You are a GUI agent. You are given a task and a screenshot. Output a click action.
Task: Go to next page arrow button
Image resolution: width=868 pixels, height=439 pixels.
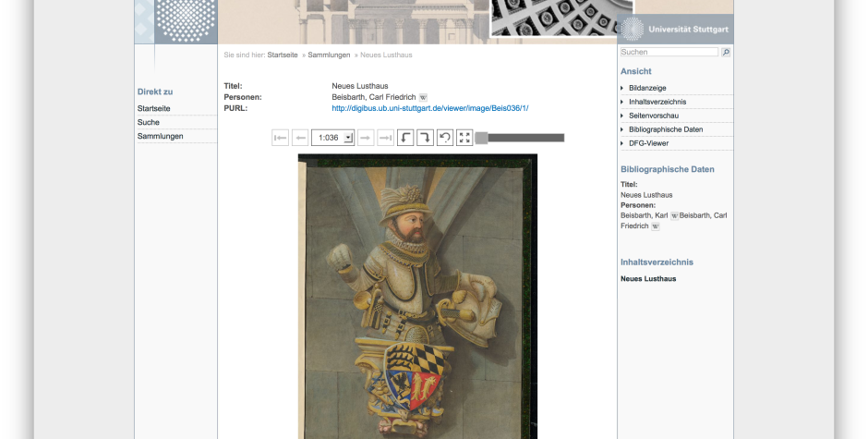coord(366,138)
